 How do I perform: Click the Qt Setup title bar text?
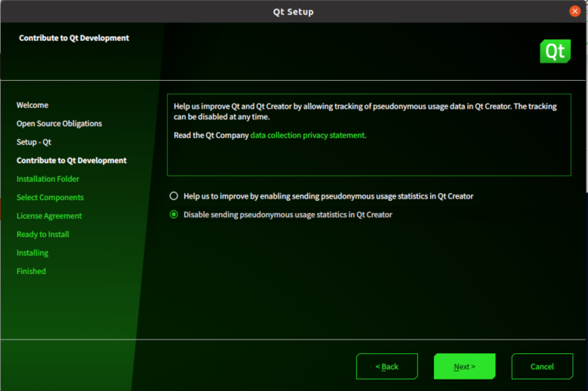[294, 12]
